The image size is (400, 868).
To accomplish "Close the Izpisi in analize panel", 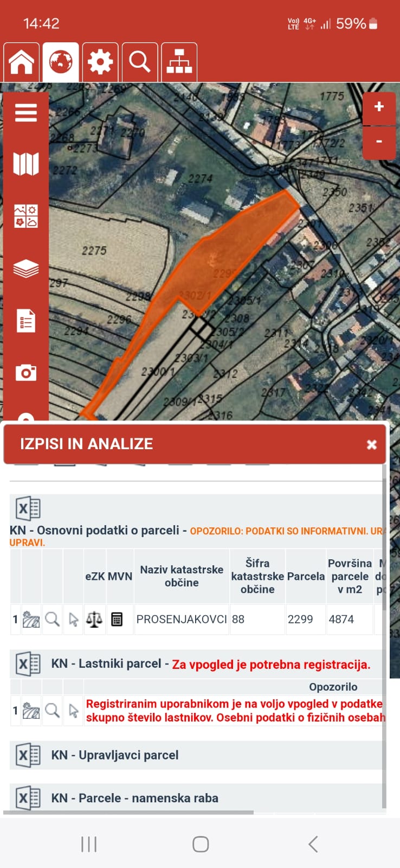I will pos(372,445).
